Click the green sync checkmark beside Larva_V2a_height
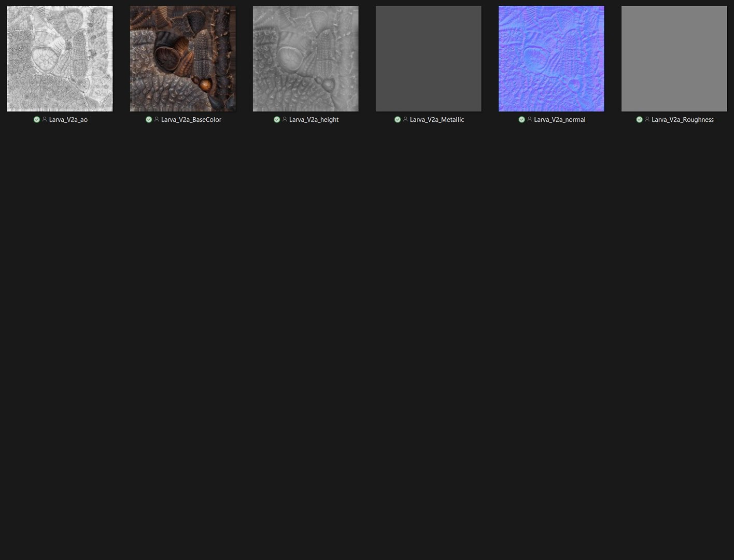 (x=277, y=119)
